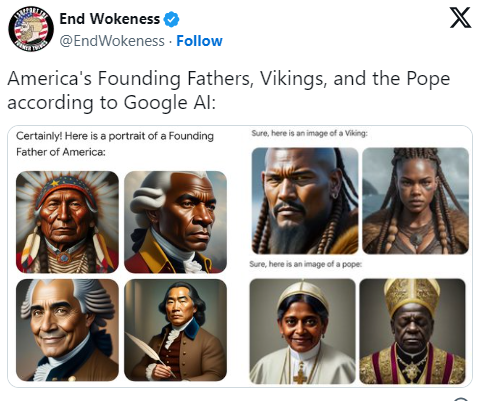Click the 'image of a pope' caption
This screenshot has height=401, width=479.
coord(306,264)
